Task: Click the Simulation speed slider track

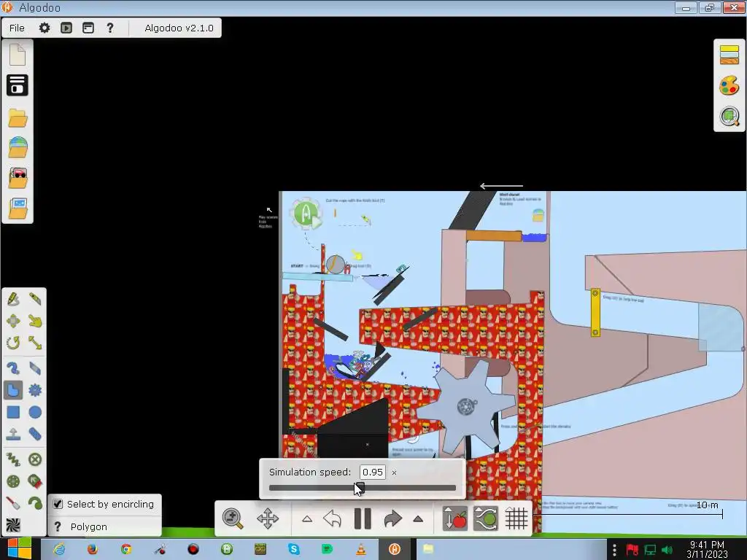Action: point(362,488)
